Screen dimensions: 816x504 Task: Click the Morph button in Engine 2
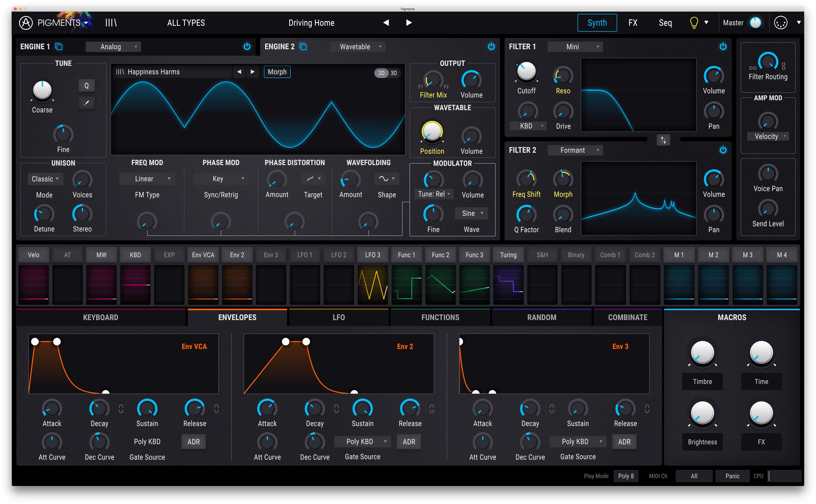pos(278,72)
